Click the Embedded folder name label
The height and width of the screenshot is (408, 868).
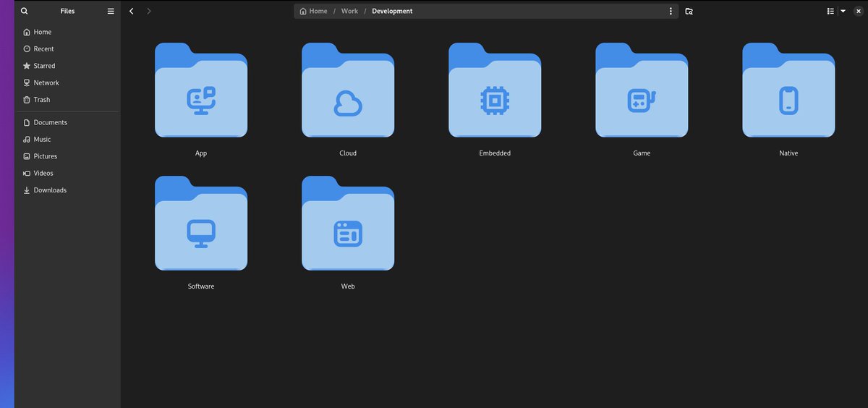[495, 153]
